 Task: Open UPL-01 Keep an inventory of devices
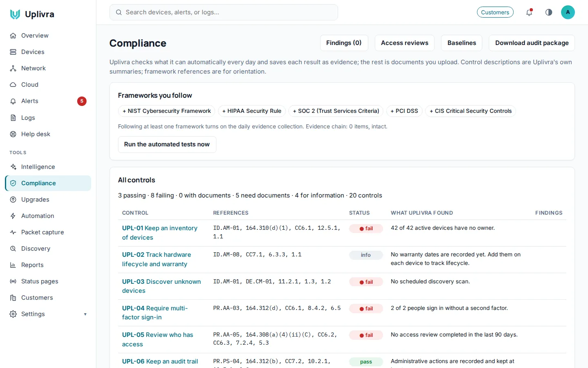coord(160,233)
